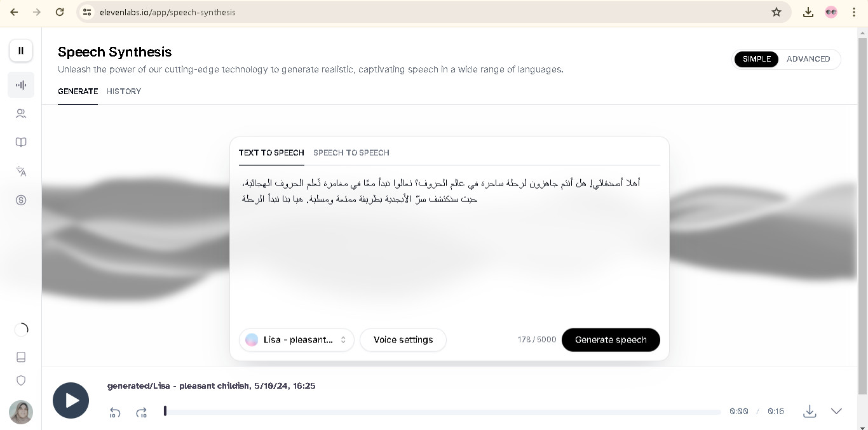This screenshot has width=868, height=430.
Task: Open the shield icon in sidebar
Action: pyautogui.click(x=21, y=380)
